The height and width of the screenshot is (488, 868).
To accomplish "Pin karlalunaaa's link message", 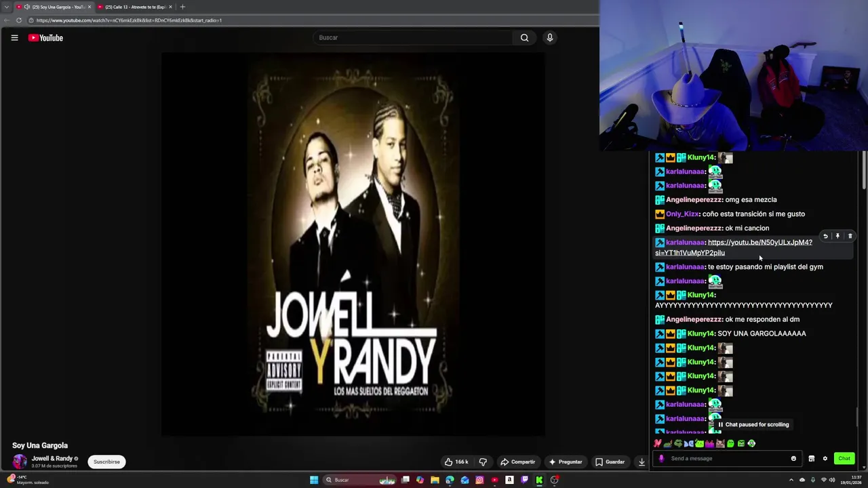I will [837, 236].
